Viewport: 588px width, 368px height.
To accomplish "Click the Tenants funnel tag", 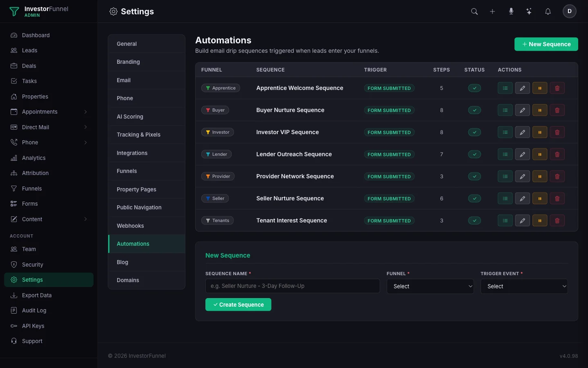I will [218, 220].
